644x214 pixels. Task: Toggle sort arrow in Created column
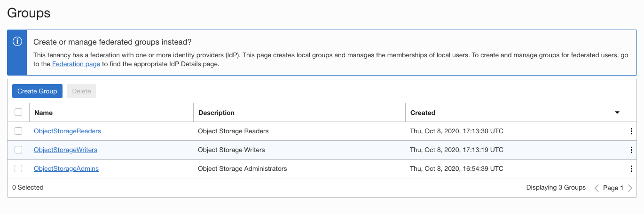tap(617, 113)
